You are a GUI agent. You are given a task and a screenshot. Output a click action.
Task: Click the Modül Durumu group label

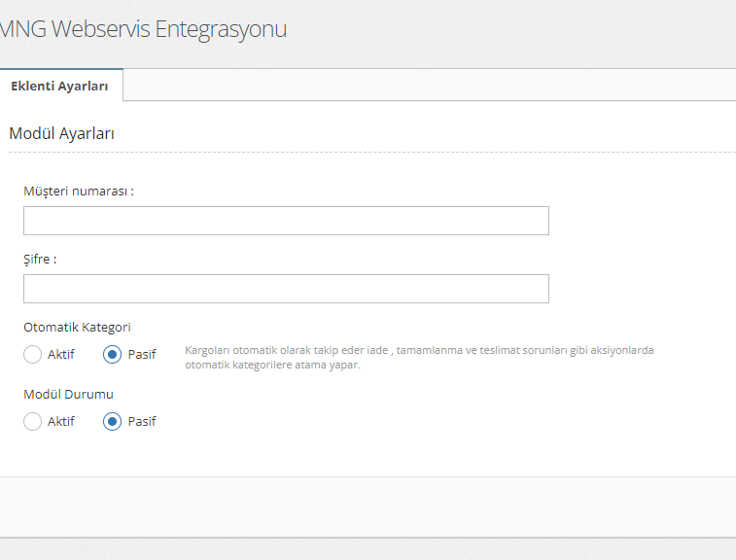point(68,395)
